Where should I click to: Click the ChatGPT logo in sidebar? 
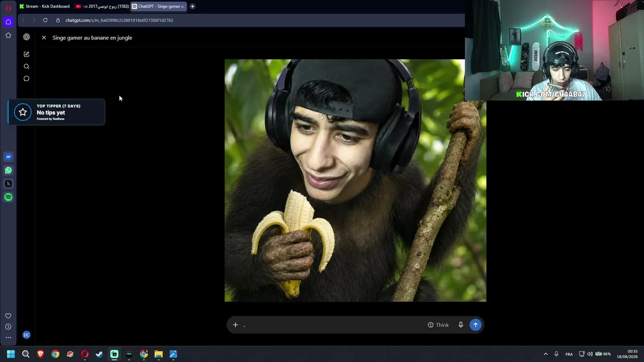(26, 37)
